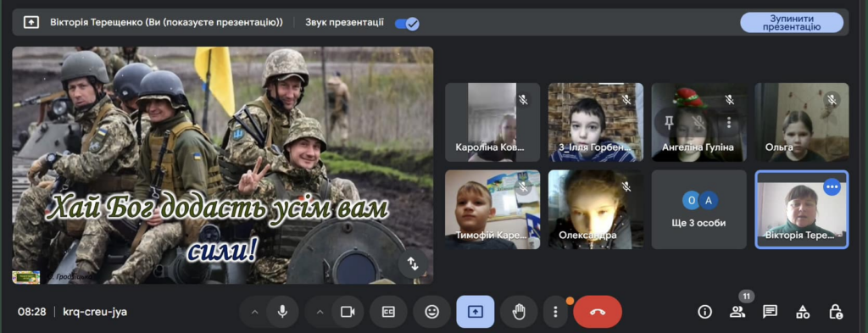The height and width of the screenshot is (333, 868).
Task: Select Ольга video tile
Action: 802,122
